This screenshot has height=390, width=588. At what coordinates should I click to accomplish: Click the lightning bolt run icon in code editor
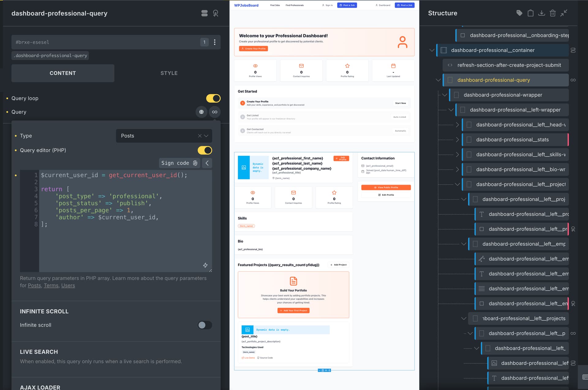click(205, 265)
